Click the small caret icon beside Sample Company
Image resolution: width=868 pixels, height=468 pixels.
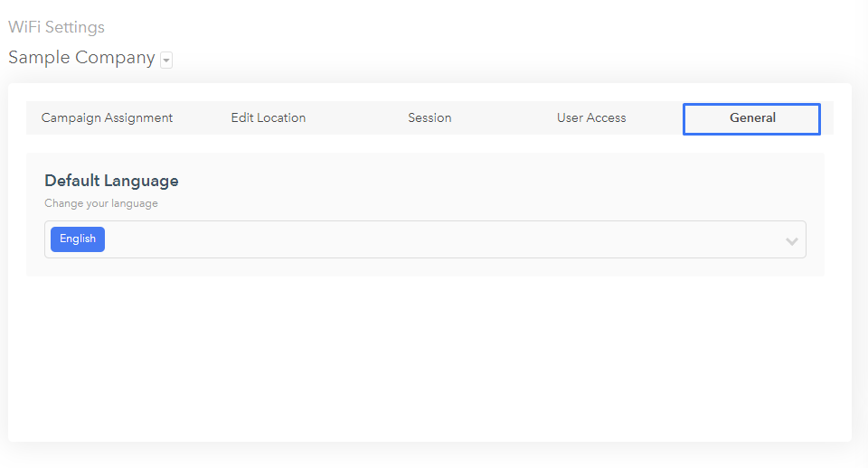coord(166,60)
